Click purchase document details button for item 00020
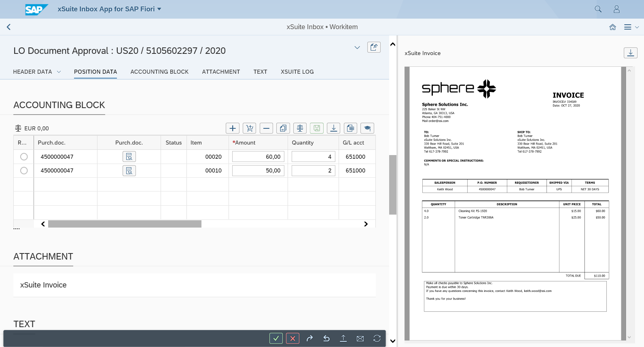This screenshot has height=347, width=644. point(129,157)
